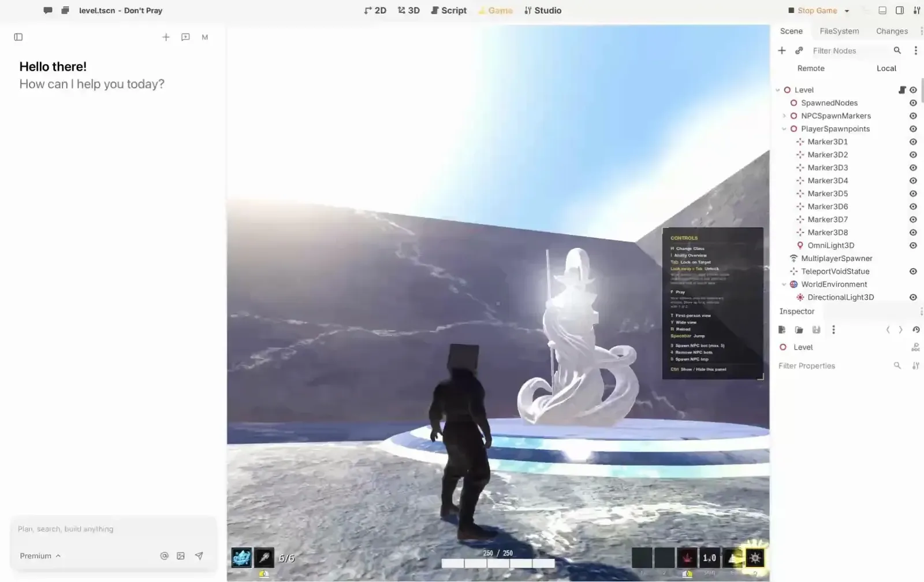Start a new chat with the plus icon
Viewport: 924px width, 582px height.
[166, 37]
